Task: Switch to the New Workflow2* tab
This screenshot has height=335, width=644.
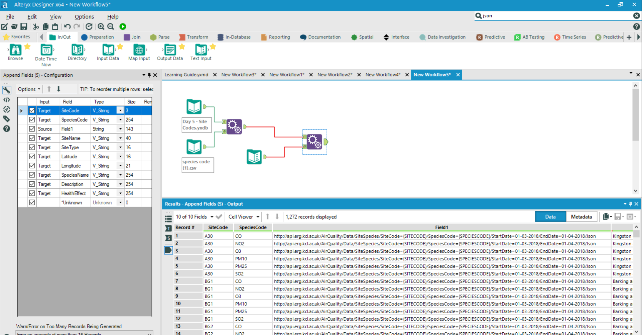Action: point(334,74)
